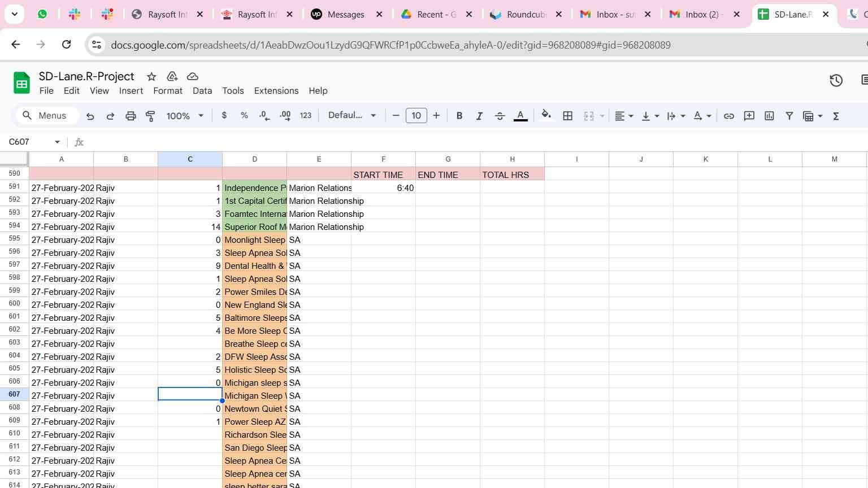This screenshot has height=488, width=868.
Task: Open the Borders tool
Action: coord(568,116)
